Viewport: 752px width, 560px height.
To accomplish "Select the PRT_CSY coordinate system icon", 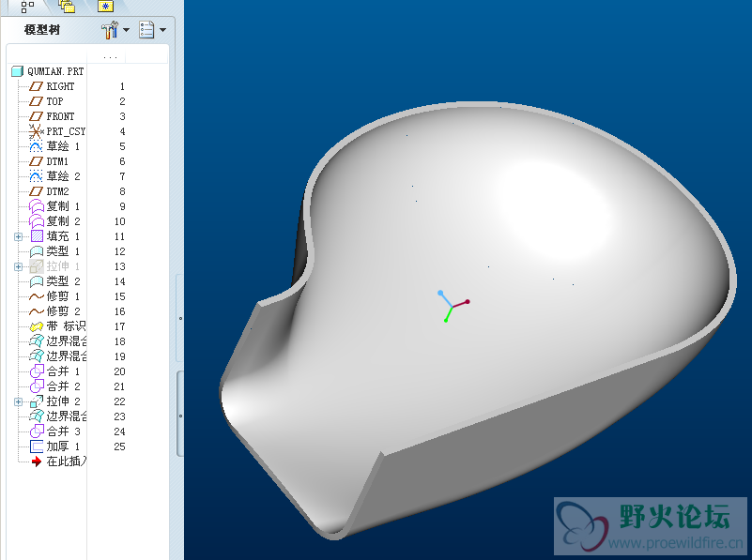I will (36, 131).
